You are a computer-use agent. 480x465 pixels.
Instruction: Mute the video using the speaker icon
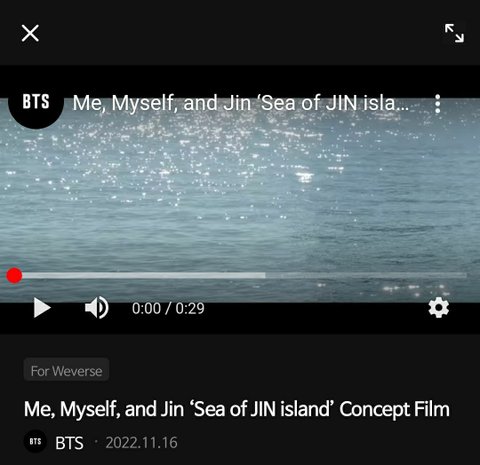pos(97,308)
